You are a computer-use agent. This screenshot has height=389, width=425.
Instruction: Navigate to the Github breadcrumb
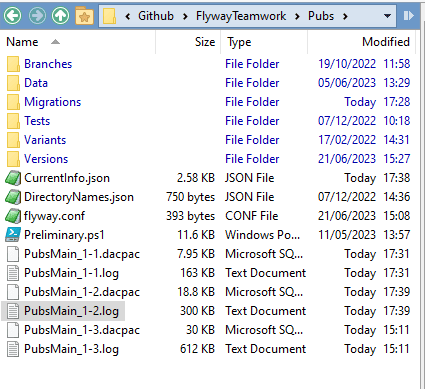tap(156, 16)
